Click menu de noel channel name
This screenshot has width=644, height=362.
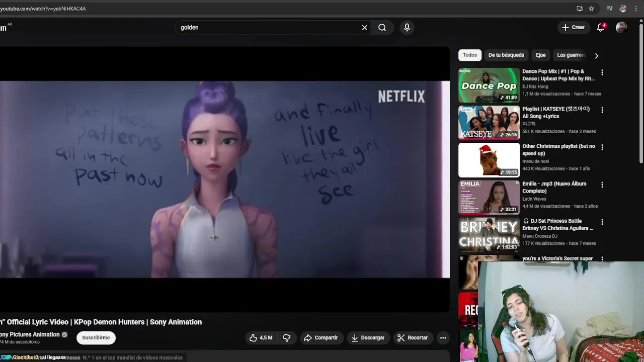(x=535, y=161)
